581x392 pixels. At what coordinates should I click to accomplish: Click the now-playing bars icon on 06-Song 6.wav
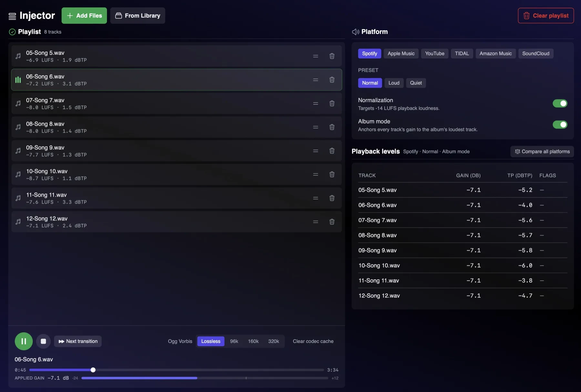click(x=18, y=80)
